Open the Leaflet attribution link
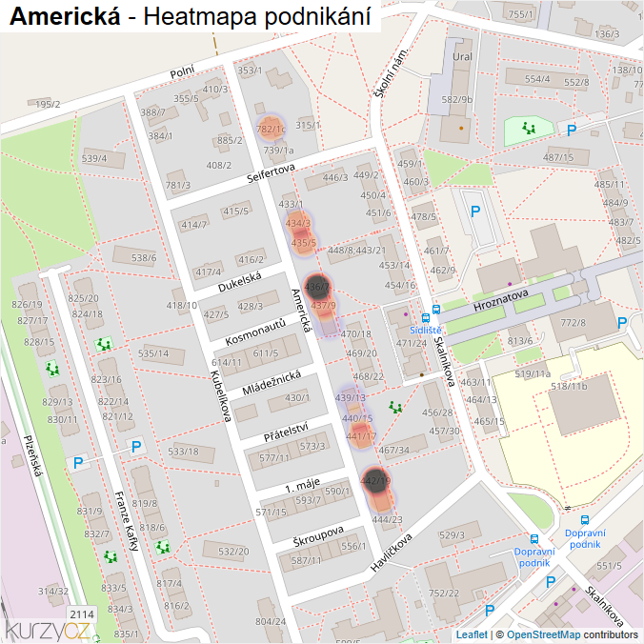The image size is (644, 644). click(x=472, y=634)
